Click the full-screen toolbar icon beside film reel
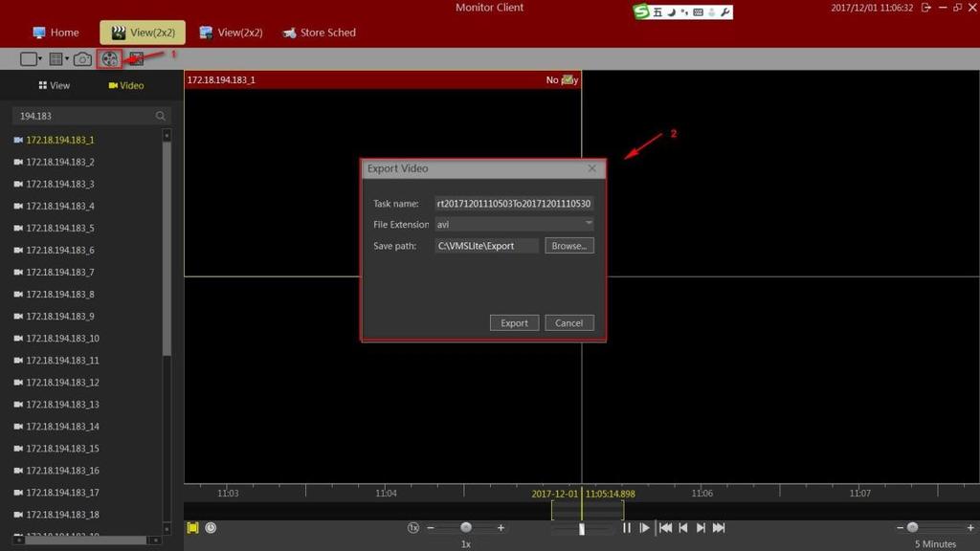The height and width of the screenshot is (551, 980). [136, 58]
